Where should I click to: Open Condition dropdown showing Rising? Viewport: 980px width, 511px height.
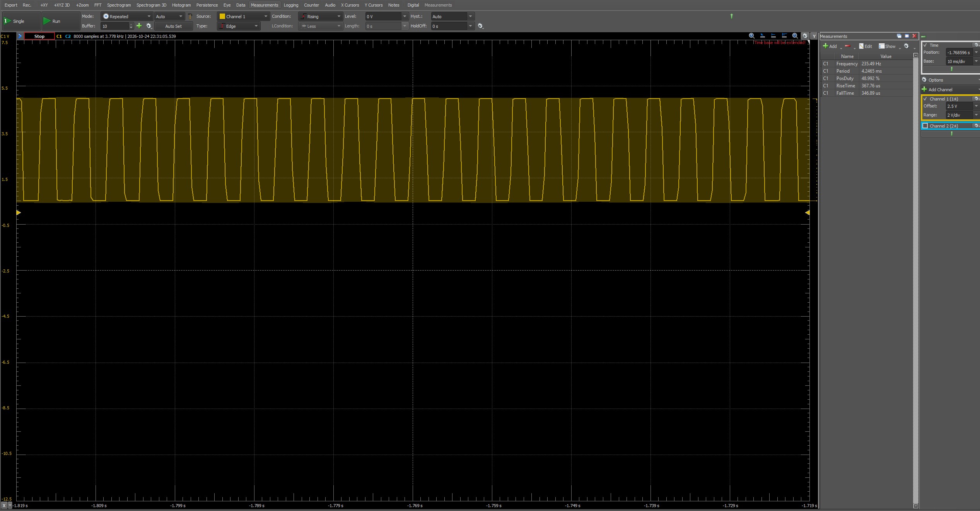coord(320,16)
